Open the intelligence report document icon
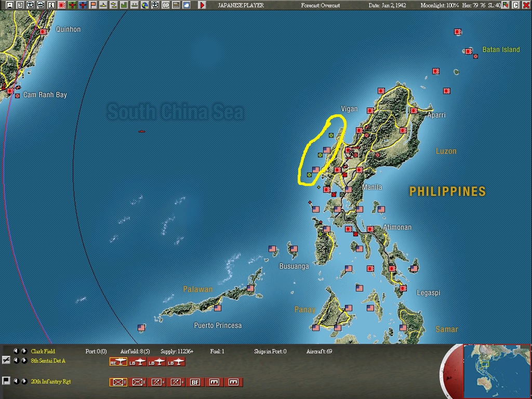The width and height of the screenshot is (532, 399). click(20, 4)
